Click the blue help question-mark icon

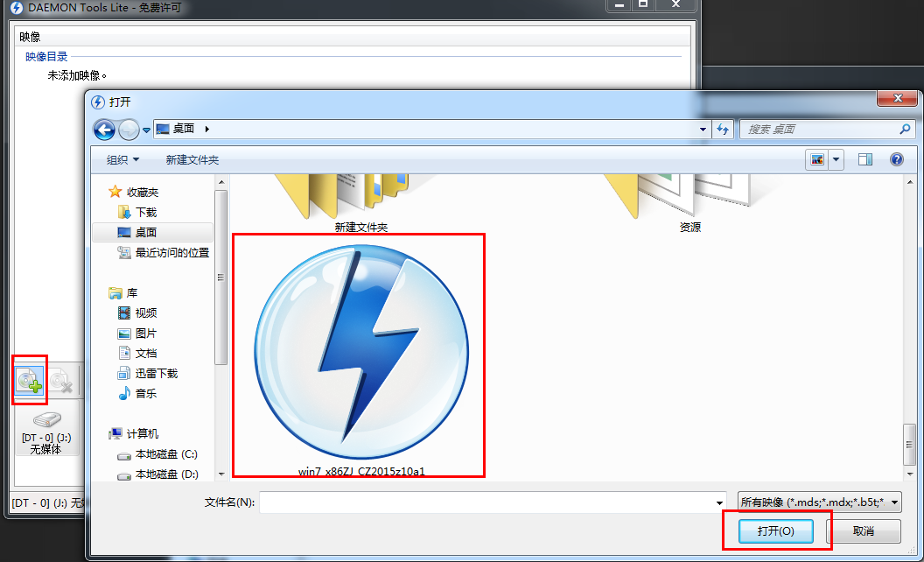click(x=897, y=159)
